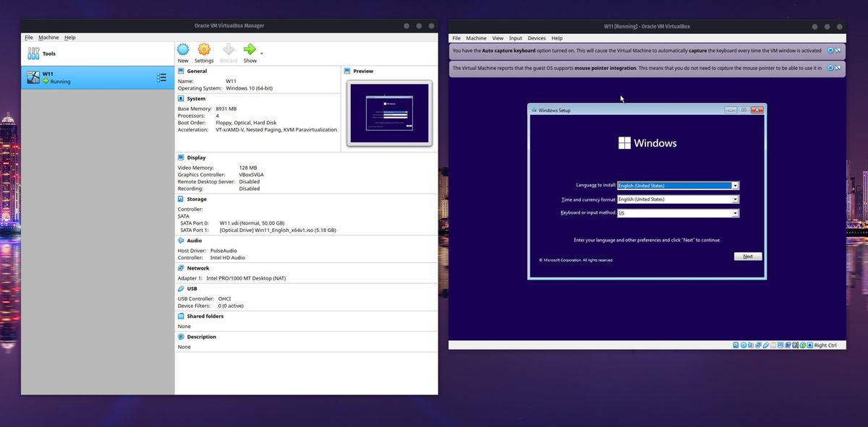Open the Input menu in VM window
Screen dimensions: 868x427
click(x=515, y=38)
